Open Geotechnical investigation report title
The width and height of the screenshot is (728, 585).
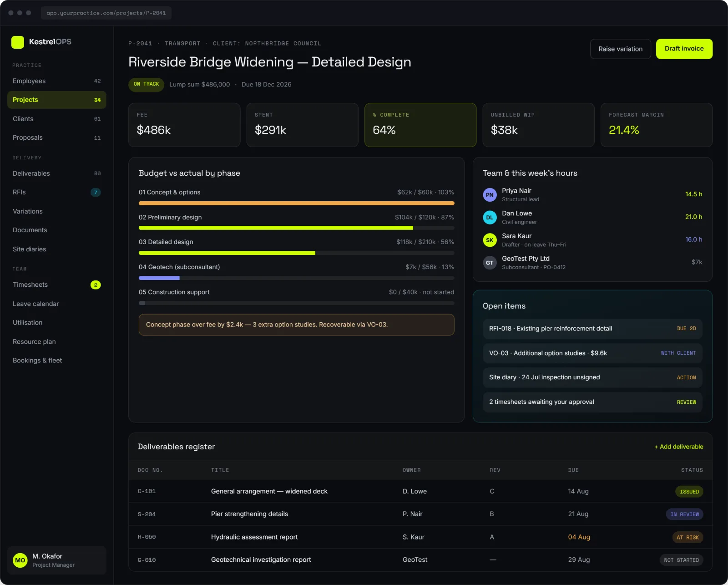coord(261,560)
